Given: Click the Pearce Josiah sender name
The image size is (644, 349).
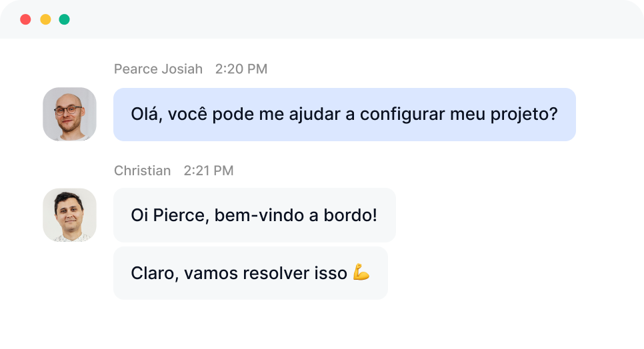Looking at the screenshot, I should tap(158, 69).
